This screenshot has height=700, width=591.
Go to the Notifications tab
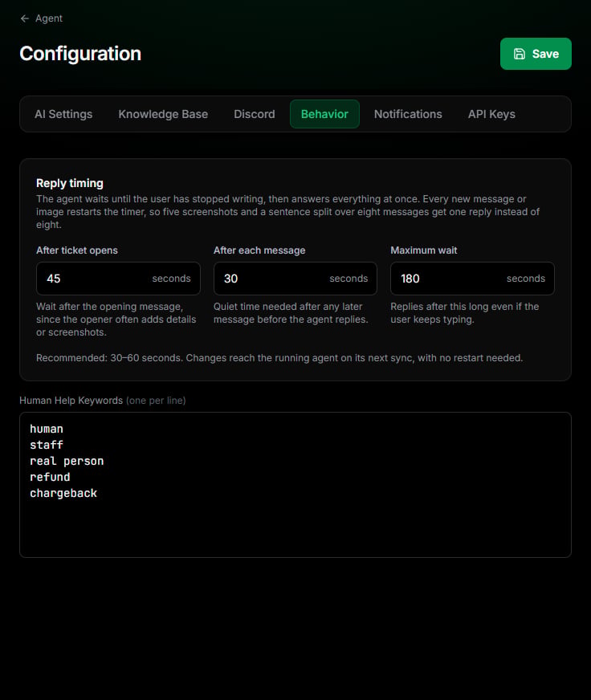tap(408, 114)
